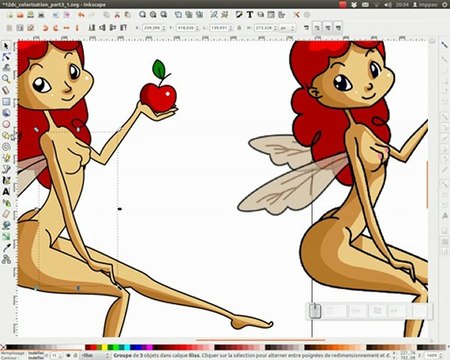Group the selected objects
This screenshot has width=450, height=360.
coord(214,15)
